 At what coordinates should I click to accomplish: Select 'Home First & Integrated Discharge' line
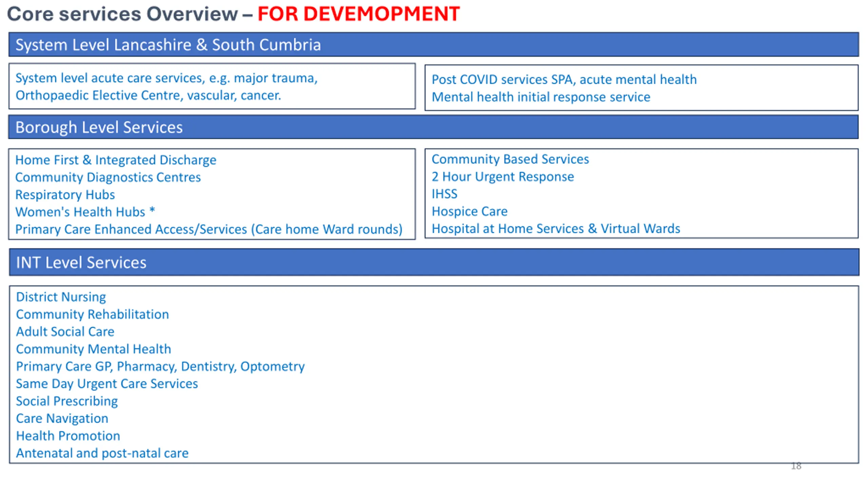point(116,160)
